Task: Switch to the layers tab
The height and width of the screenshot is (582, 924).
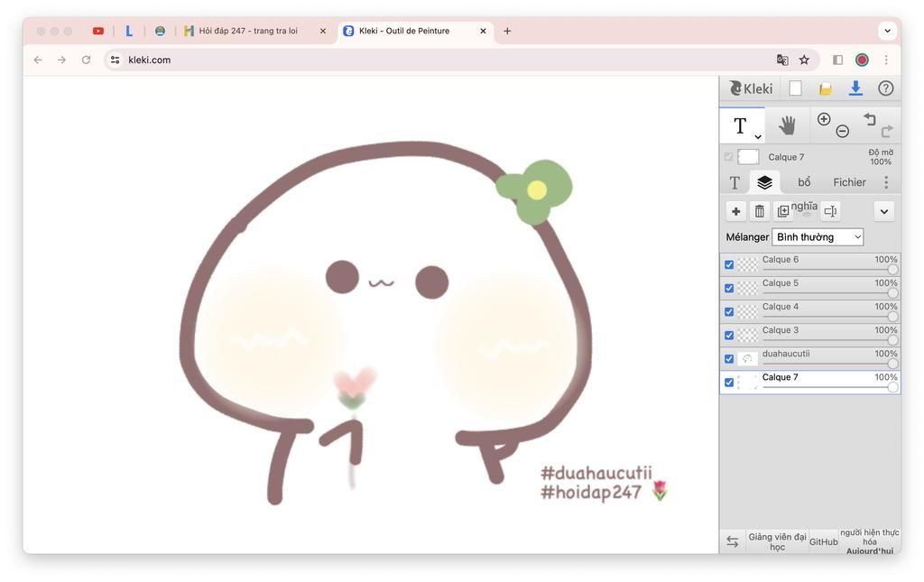Action: [764, 182]
